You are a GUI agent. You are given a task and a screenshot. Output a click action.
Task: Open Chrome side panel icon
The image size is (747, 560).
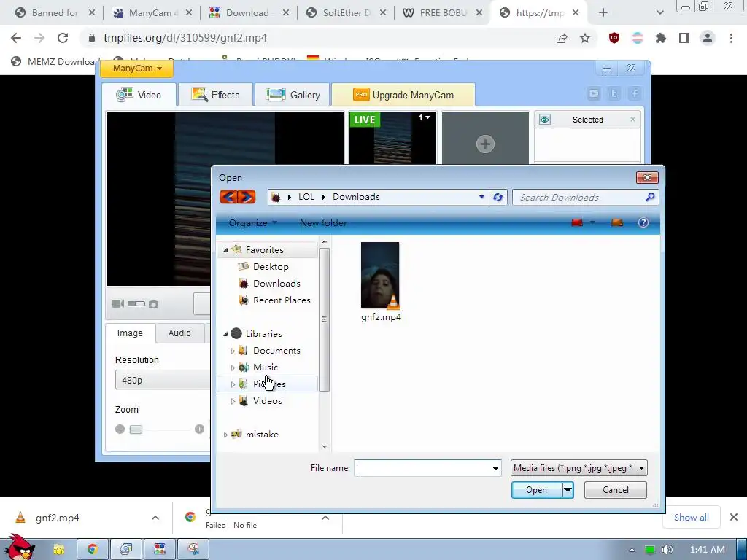(x=684, y=38)
